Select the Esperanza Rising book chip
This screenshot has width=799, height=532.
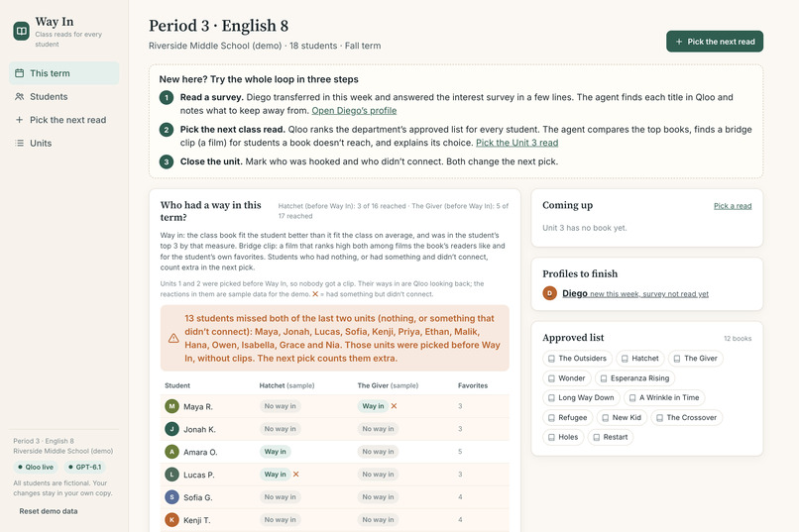coord(634,378)
